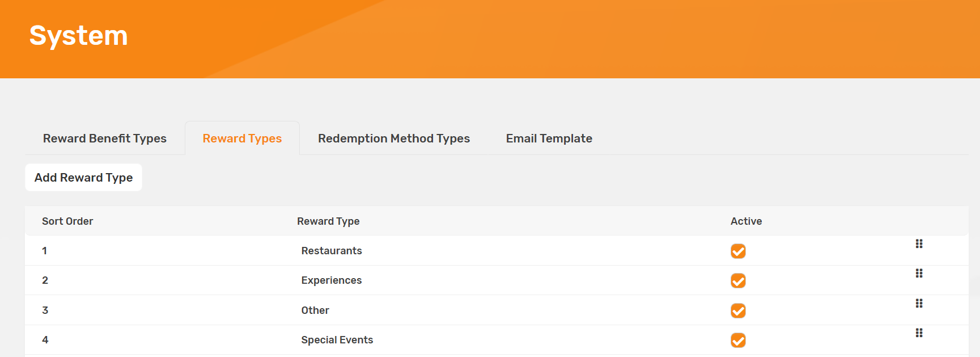The image size is (980, 357).
Task: Click the System page heading
Action: tap(79, 36)
